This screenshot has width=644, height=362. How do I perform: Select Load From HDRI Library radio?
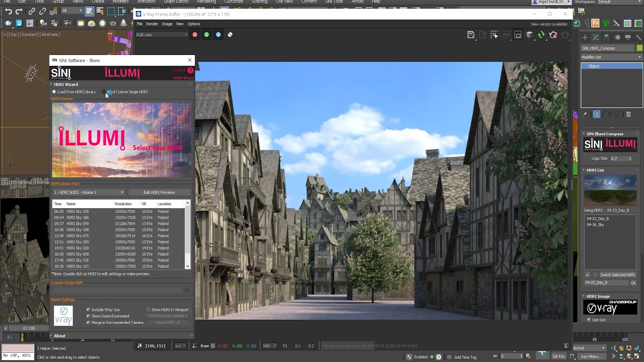coord(54,92)
